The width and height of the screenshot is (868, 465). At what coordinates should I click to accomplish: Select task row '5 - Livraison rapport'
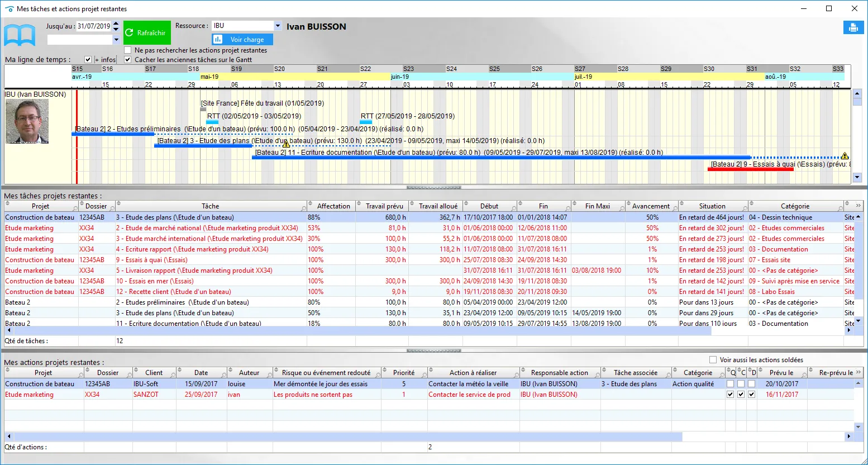[x=429, y=271]
